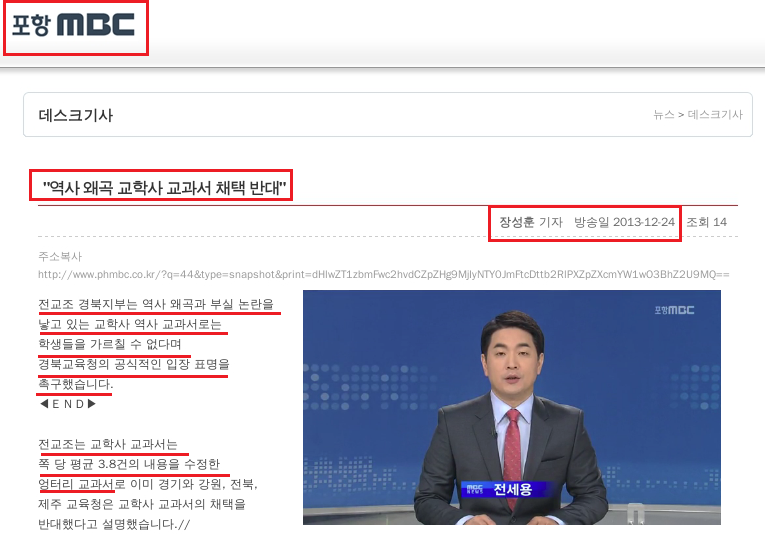Click the phmbc.co.kr article URL

[384, 274]
